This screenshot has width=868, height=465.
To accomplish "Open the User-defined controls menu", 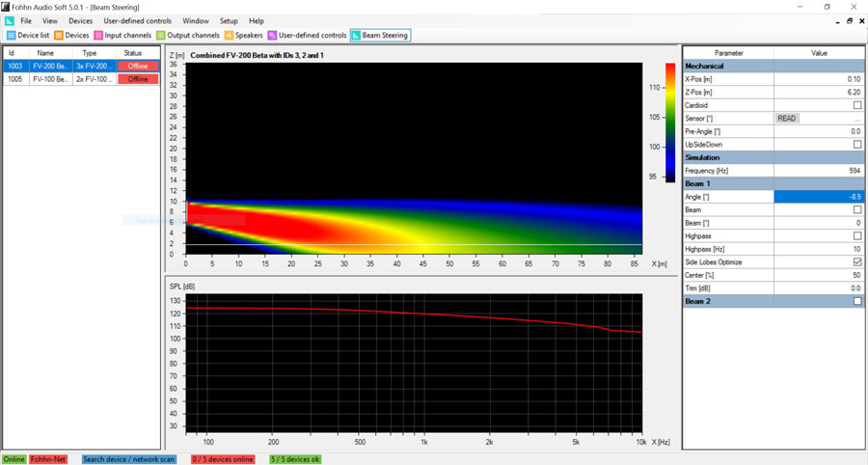I will [137, 21].
